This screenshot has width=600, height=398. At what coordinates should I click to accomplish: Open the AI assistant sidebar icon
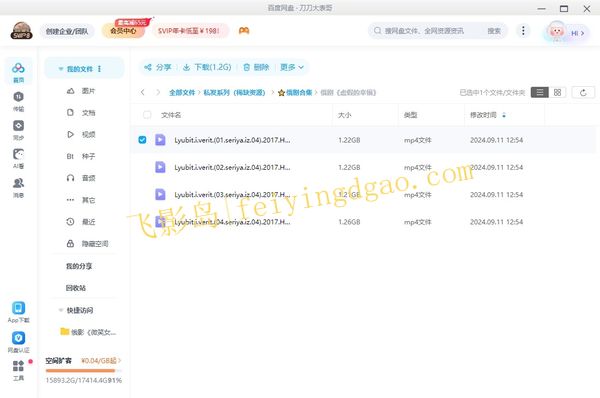(18, 158)
